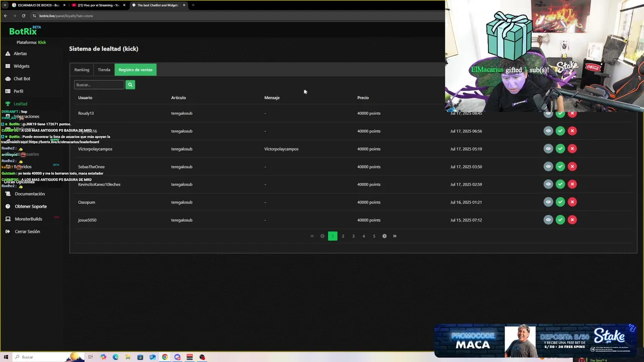Reject the josue5050 sale
Screen dimensions: 644x362
572,220
